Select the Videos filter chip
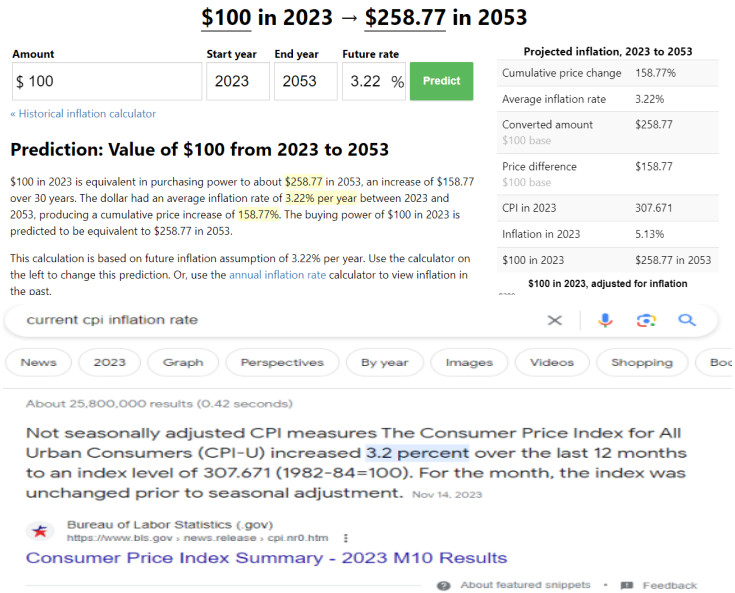Screen dimensions: 735x593 point(552,362)
